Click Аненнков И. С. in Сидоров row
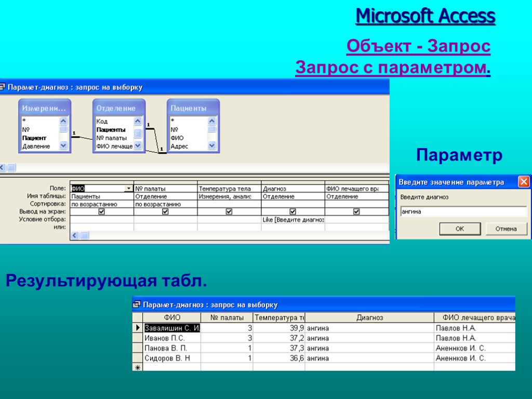The width and height of the screenshot is (532, 399). pyautogui.click(x=475, y=358)
